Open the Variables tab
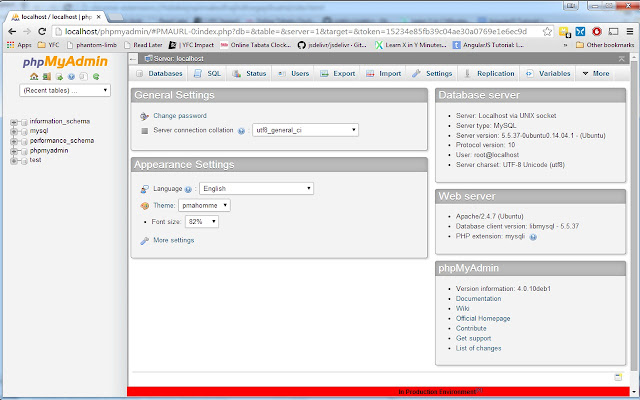 [x=548, y=73]
